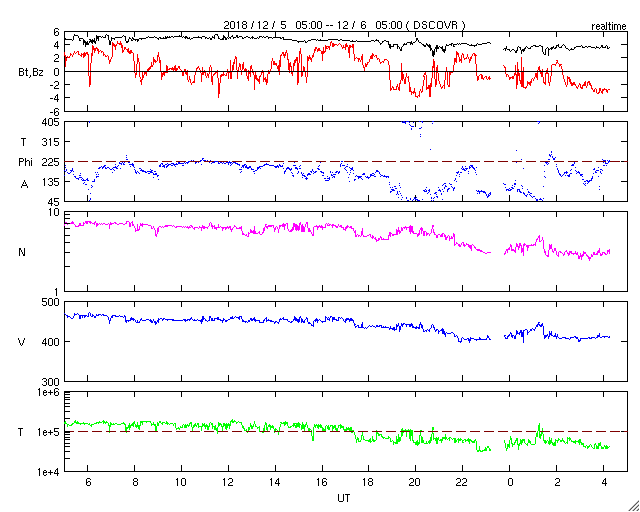This screenshot has width=640, height=512.
Task: Click the black Bt curve in top panel
Action: (200, 37)
